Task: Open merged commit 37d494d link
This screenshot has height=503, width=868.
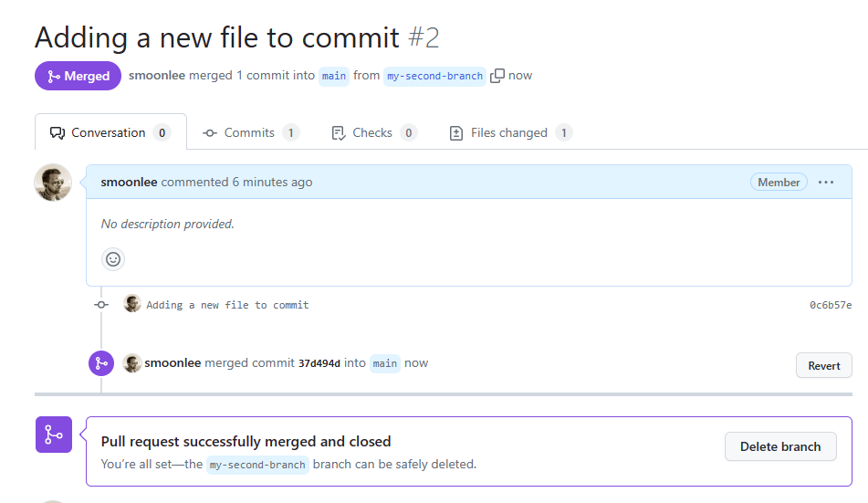Action: point(319,363)
